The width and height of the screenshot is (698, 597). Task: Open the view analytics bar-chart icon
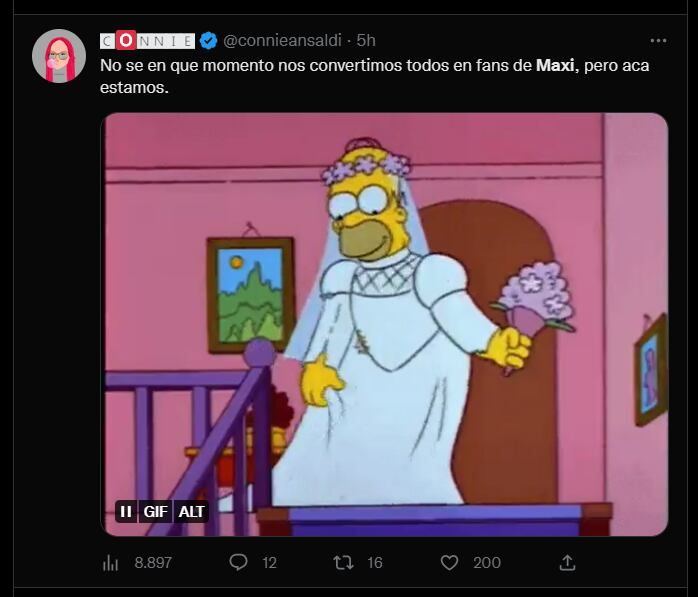coord(110,563)
